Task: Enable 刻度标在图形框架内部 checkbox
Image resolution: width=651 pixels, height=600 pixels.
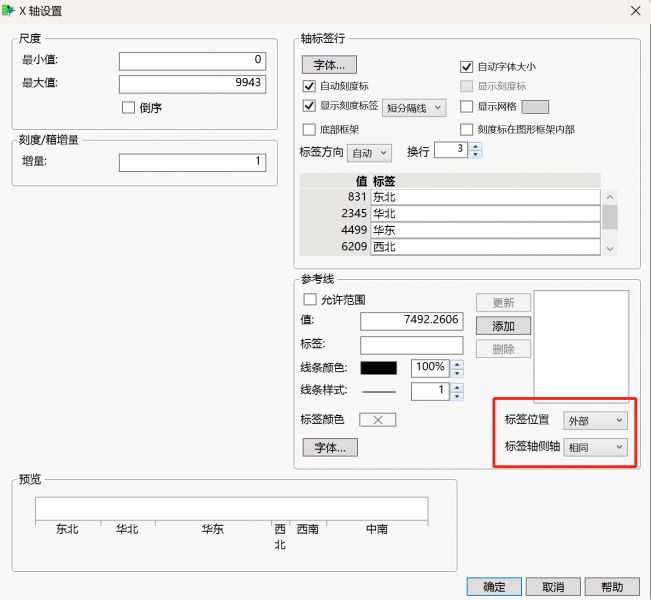Action: 466,129
